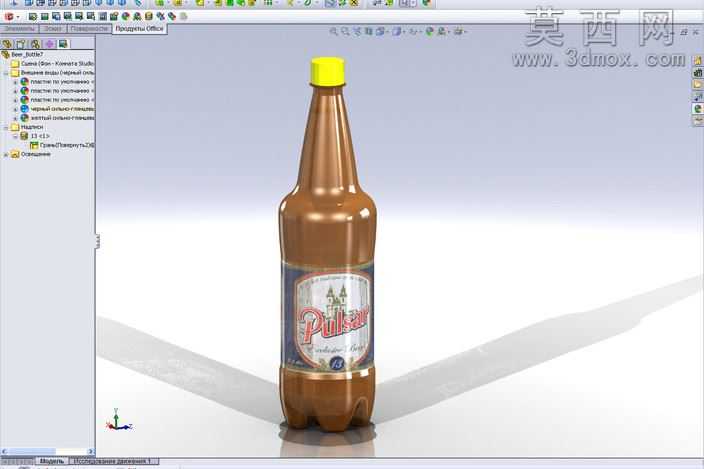Click the copy appearance toolbar icon
The width and height of the screenshot is (704, 469).
coord(161,17)
